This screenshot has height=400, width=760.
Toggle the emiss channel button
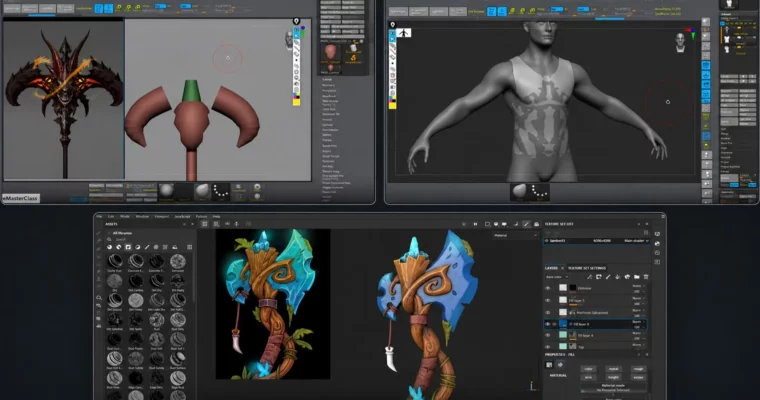click(x=639, y=377)
